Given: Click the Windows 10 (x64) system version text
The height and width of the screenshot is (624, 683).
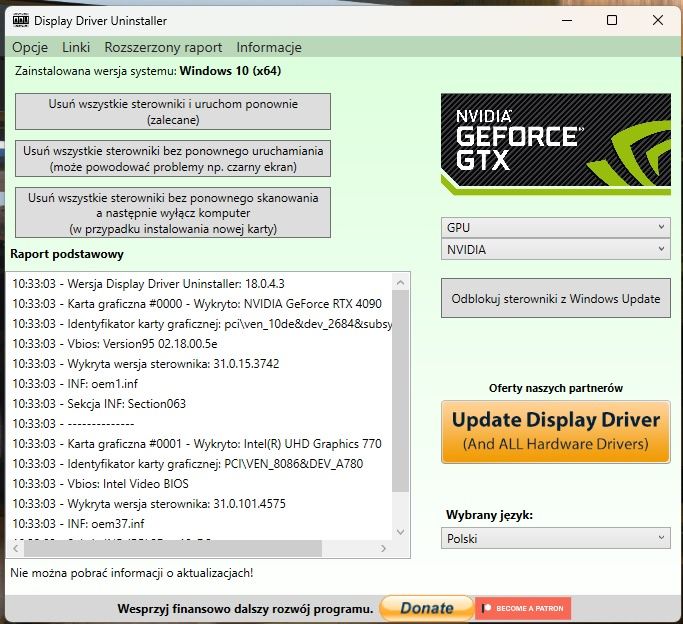Looking at the screenshot, I should 230,71.
